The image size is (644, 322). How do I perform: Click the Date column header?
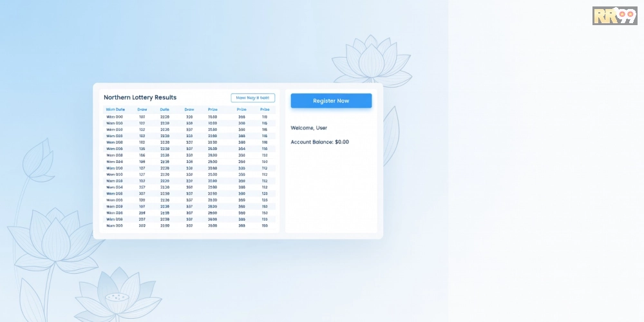point(164,109)
